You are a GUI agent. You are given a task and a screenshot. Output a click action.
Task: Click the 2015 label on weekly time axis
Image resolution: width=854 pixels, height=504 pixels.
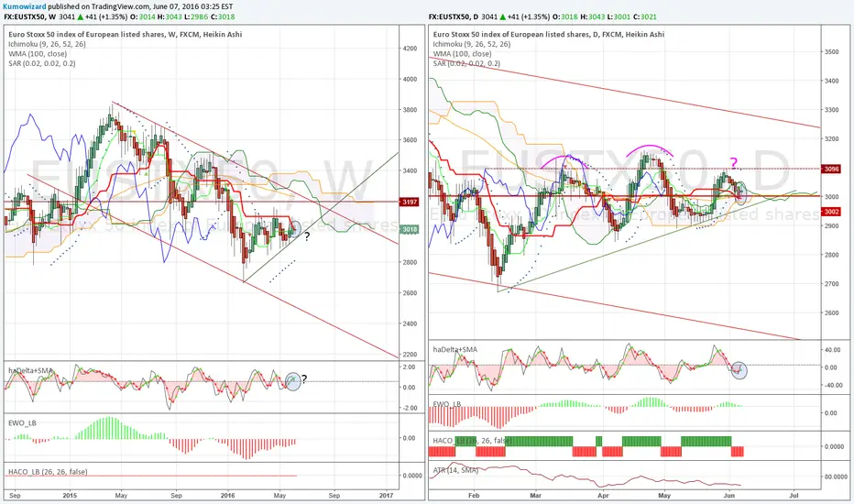coord(70,495)
